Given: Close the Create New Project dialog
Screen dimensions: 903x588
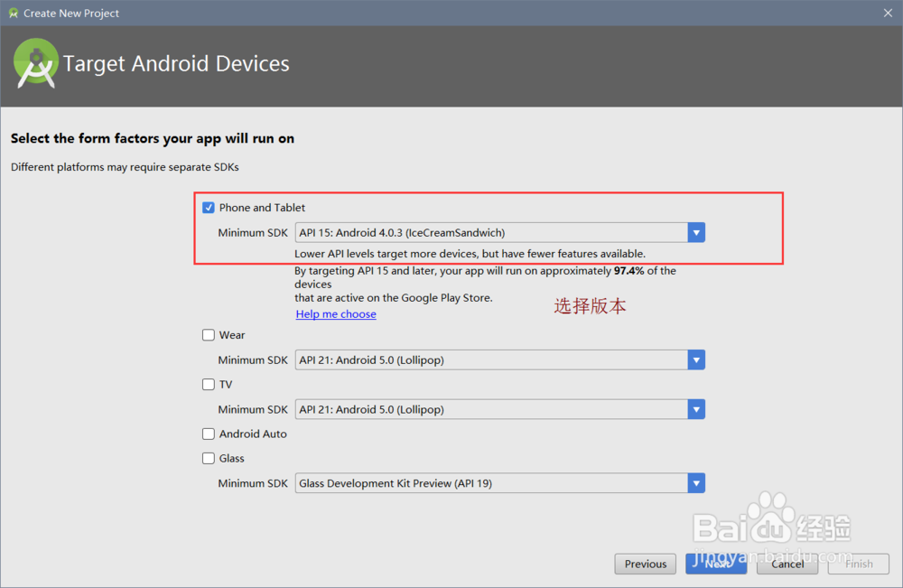Looking at the screenshot, I should click(x=888, y=14).
